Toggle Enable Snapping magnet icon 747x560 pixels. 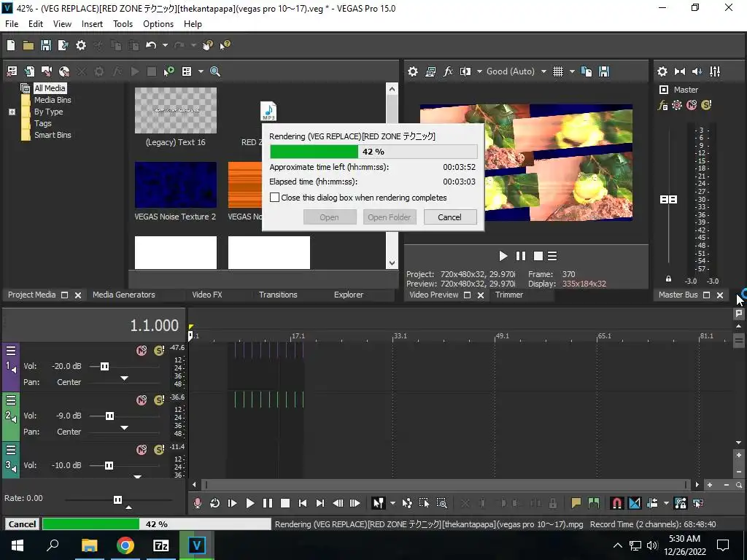tap(616, 503)
